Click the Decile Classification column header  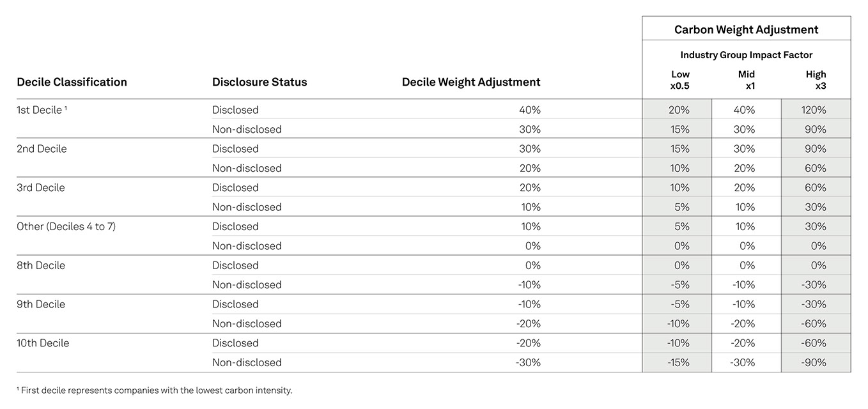[72, 82]
